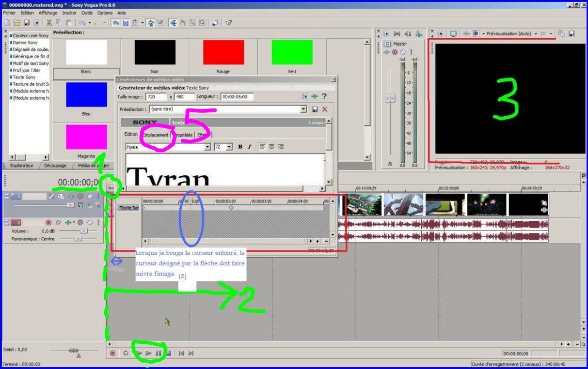Open the Edition menu

click(x=27, y=13)
